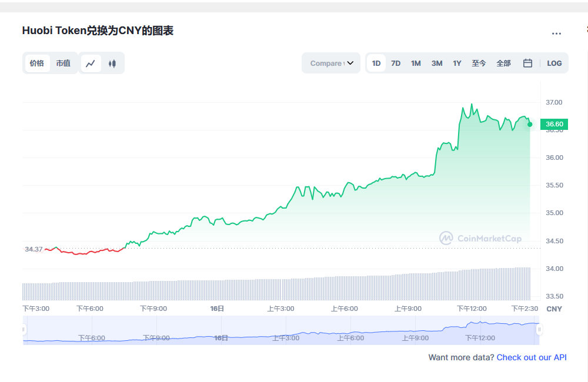The height and width of the screenshot is (382, 588).
Task: Grab the right handle of the range navigator
Action: (539, 330)
